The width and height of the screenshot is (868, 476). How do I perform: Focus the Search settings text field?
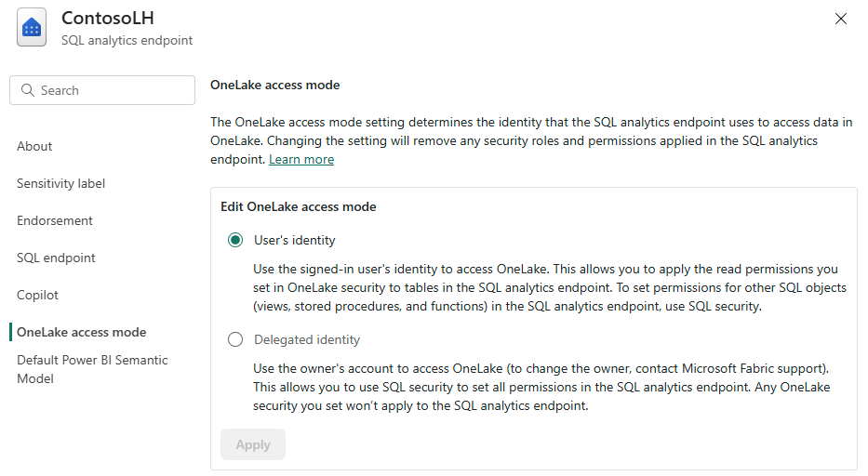pyautogui.click(x=112, y=90)
